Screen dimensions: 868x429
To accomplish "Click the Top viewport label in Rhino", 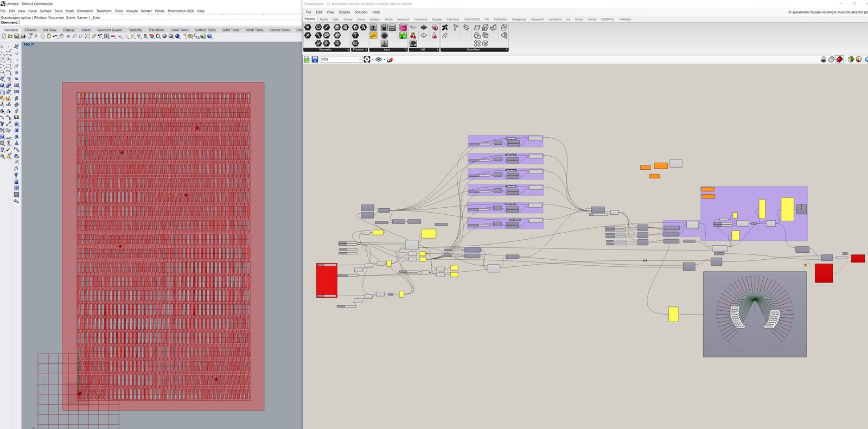I will pos(27,44).
